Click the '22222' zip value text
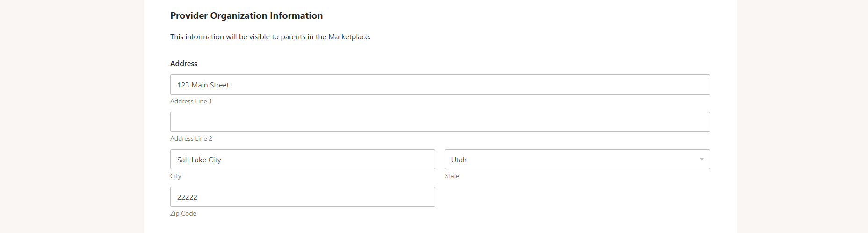The width and height of the screenshot is (868, 233). [187, 197]
